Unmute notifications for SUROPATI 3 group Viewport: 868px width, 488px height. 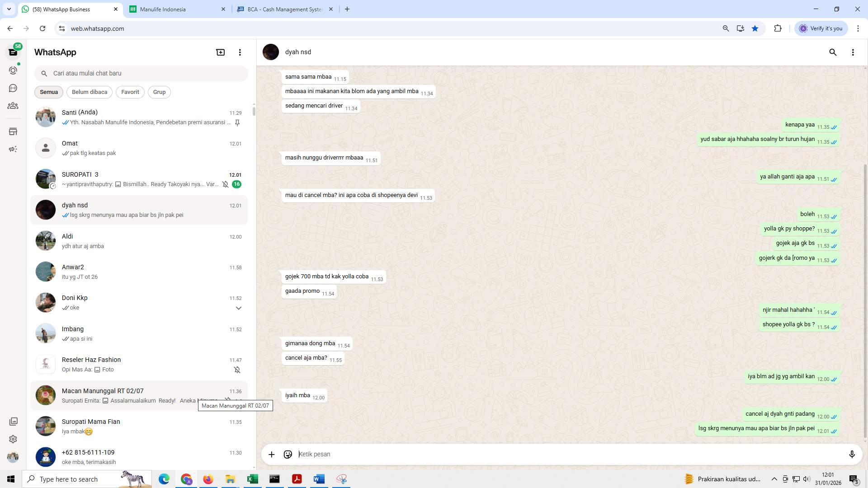tap(226, 184)
